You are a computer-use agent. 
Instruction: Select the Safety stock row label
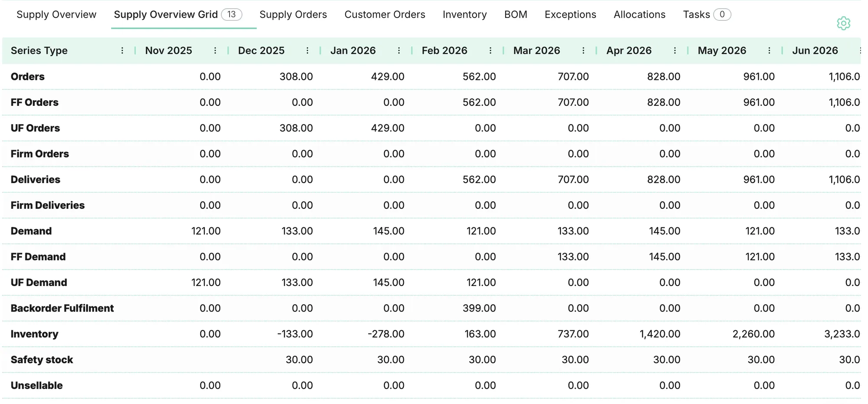[x=42, y=360]
